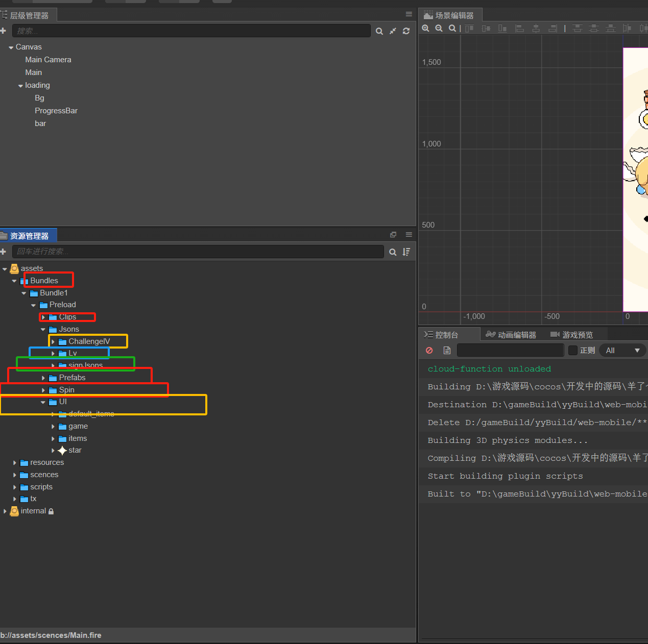648x644 pixels.
Task: Select the Main node
Action: pyautogui.click(x=34, y=72)
